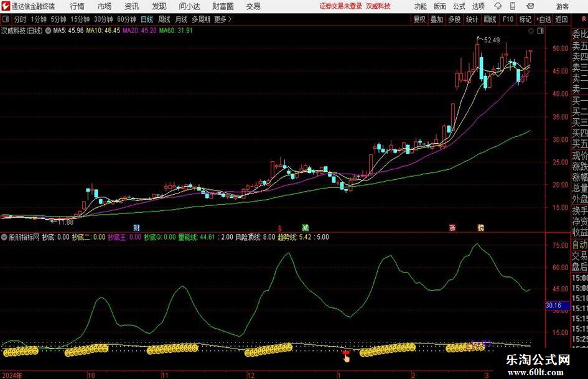The width and height of the screenshot is (588, 379).
Task: Open the 多周期 view tab
Action: (x=201, y=19)
